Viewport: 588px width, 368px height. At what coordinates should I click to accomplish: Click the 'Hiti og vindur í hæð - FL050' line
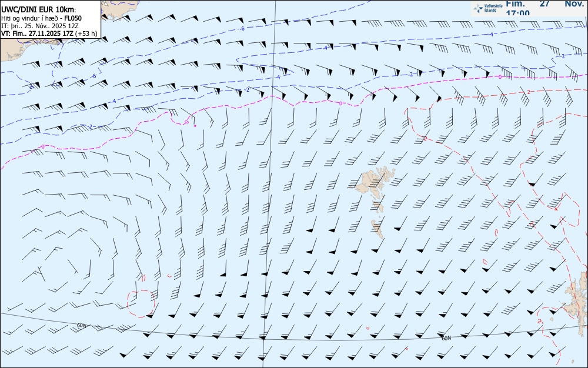pos(41,18)
